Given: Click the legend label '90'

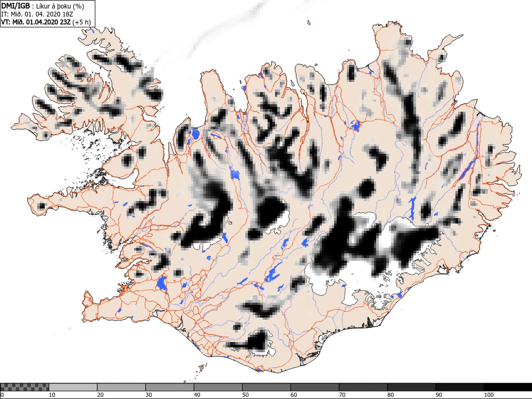Looking at the screenshot, I should click(x=439, y=395).
